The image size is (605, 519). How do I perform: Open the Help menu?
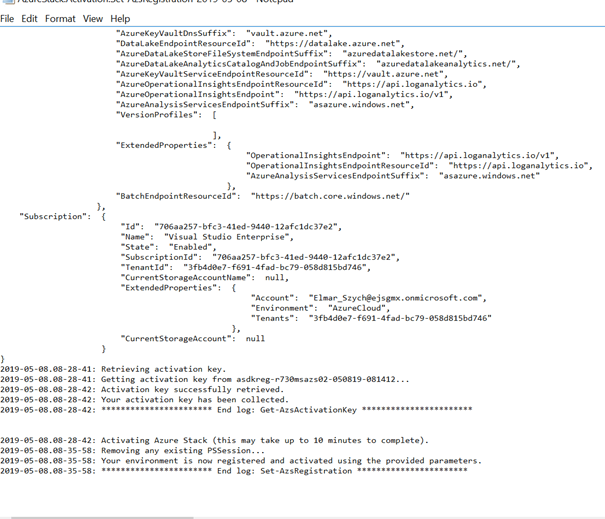coord(120,19)
